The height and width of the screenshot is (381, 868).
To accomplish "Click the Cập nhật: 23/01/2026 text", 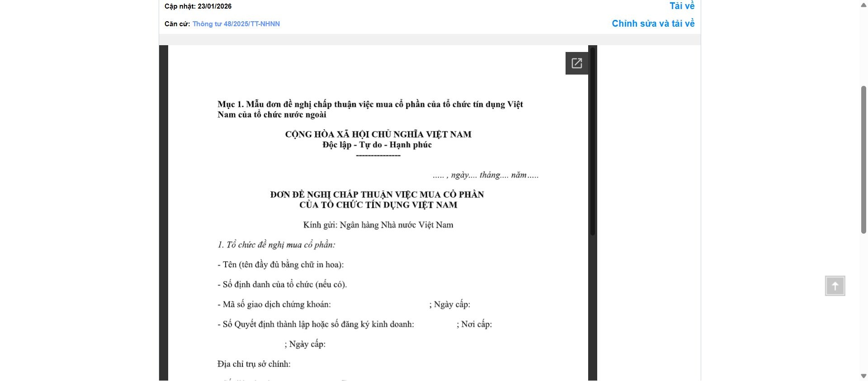I will point(198,6).
